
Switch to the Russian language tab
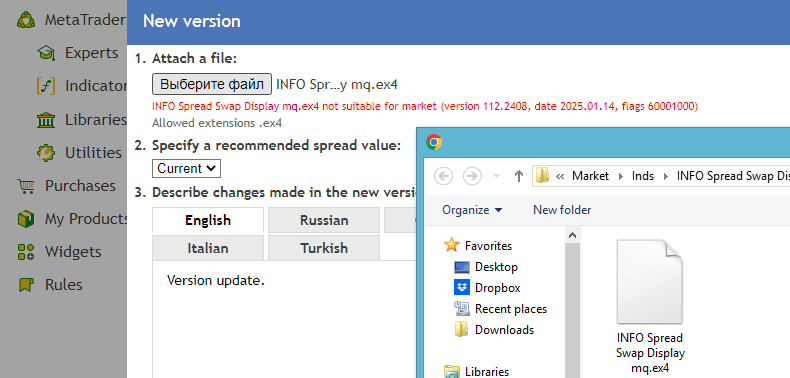[x=324, y=220]
